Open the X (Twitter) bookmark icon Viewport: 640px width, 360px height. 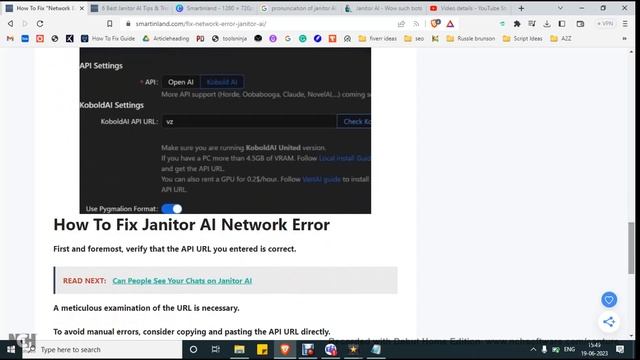coord(70,38)
